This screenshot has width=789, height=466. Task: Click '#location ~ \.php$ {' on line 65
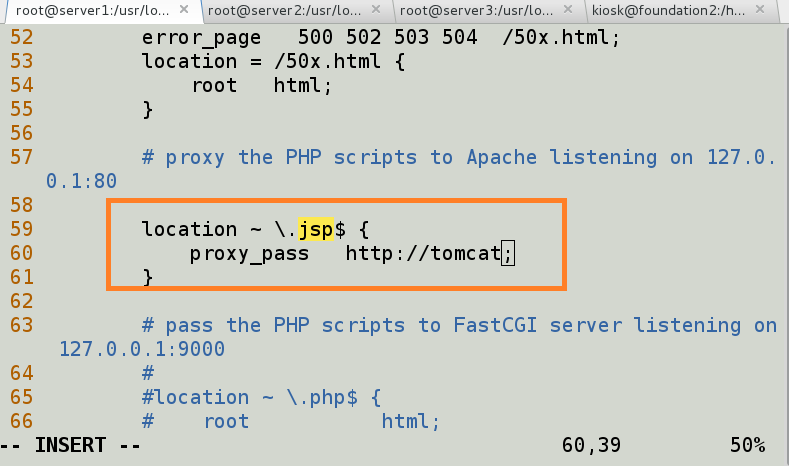pos(262,398)
